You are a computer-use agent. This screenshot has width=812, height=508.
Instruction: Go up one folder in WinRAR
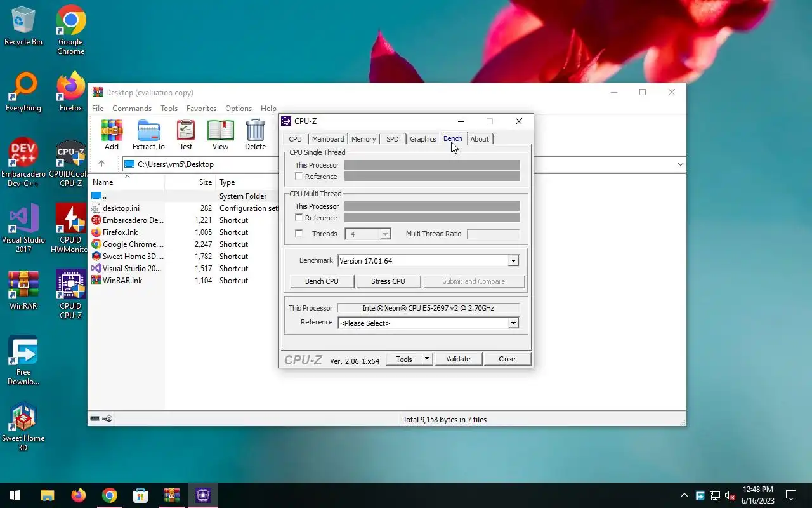[101, 164]
